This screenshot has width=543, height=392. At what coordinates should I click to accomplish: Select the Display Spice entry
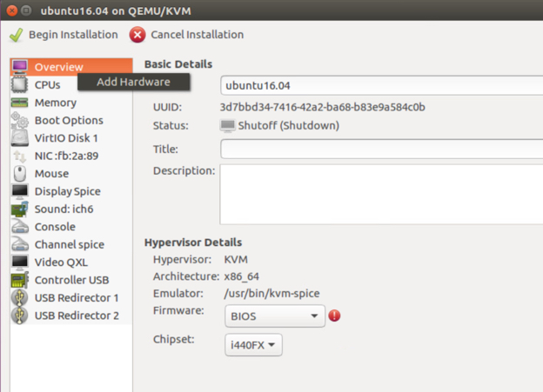(71, 191)
